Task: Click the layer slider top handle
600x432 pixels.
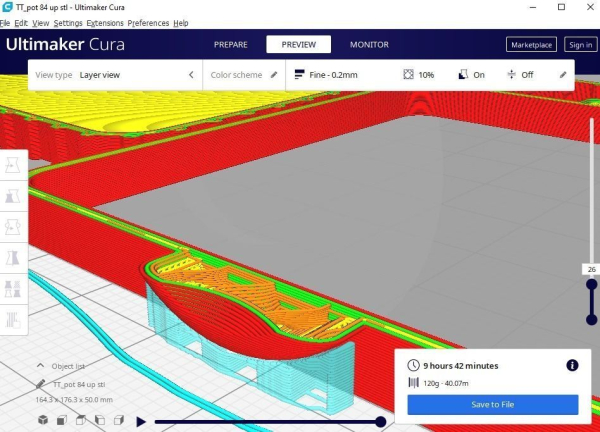Action: (592, 284)
